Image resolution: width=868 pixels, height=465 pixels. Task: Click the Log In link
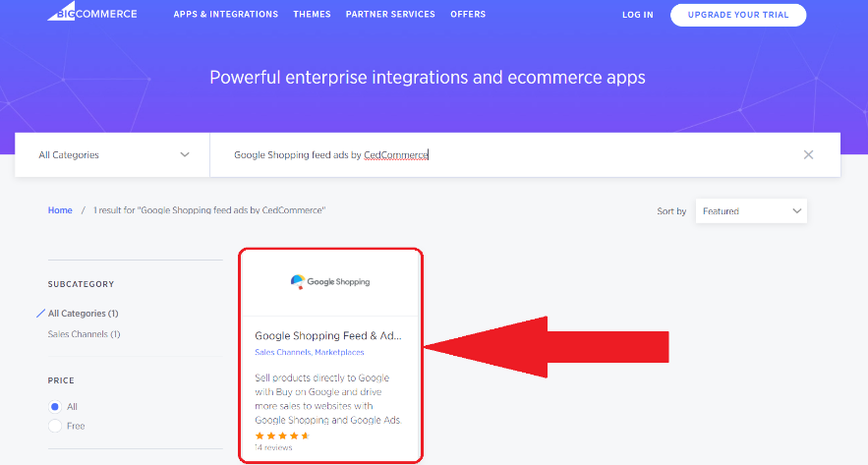pyautogui.click(x=638, y=15)
